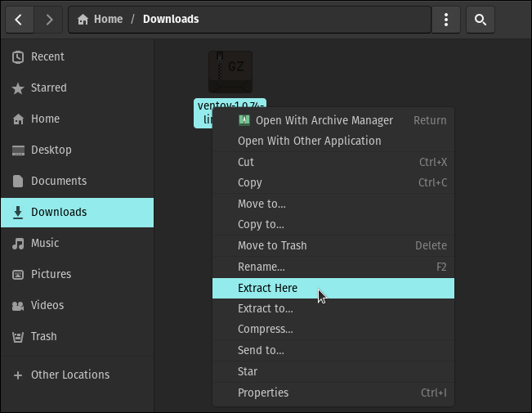Click the back navigation arrow
532x413 pixels.
pos(20,19)
